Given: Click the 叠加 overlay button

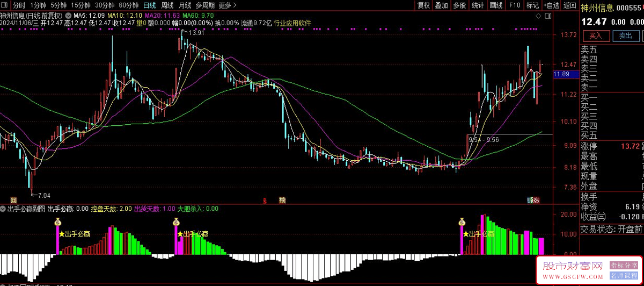Looking at the screenshot, I should pos(442,5).
